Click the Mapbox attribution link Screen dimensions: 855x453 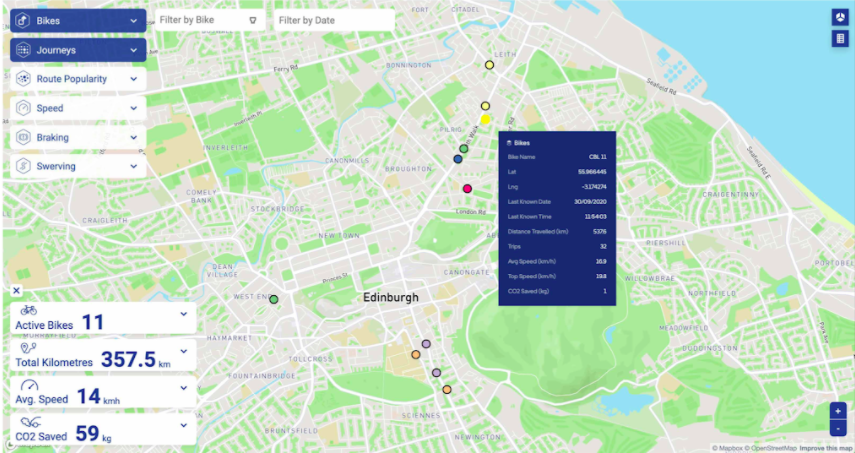pyautogui.click(x=728, y=448)
